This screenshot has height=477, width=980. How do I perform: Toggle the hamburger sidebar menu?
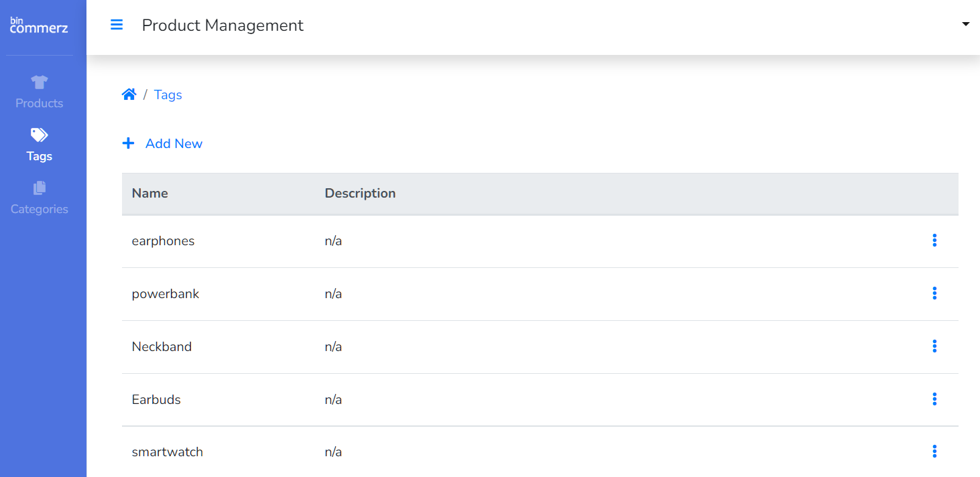(117, 25)
